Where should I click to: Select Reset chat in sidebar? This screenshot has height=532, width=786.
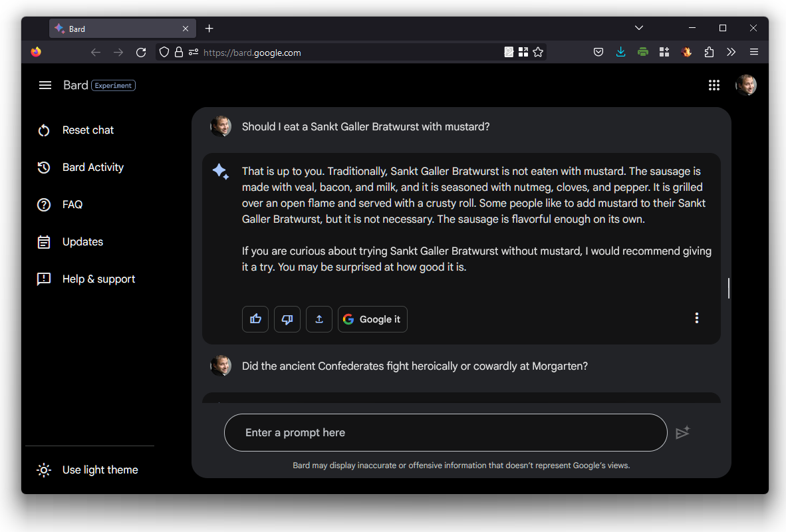pyautogui.click(x=76, y=130)
